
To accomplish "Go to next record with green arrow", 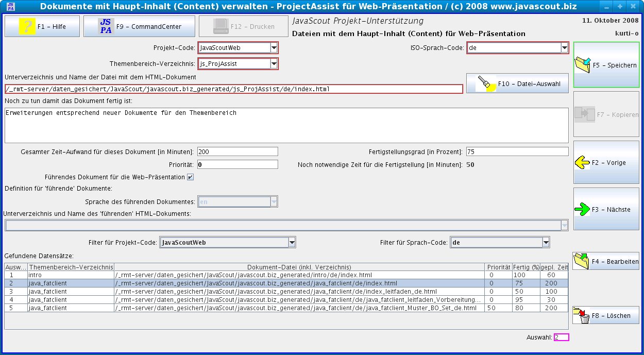I will pyautogui.click(x=582, y=210).
